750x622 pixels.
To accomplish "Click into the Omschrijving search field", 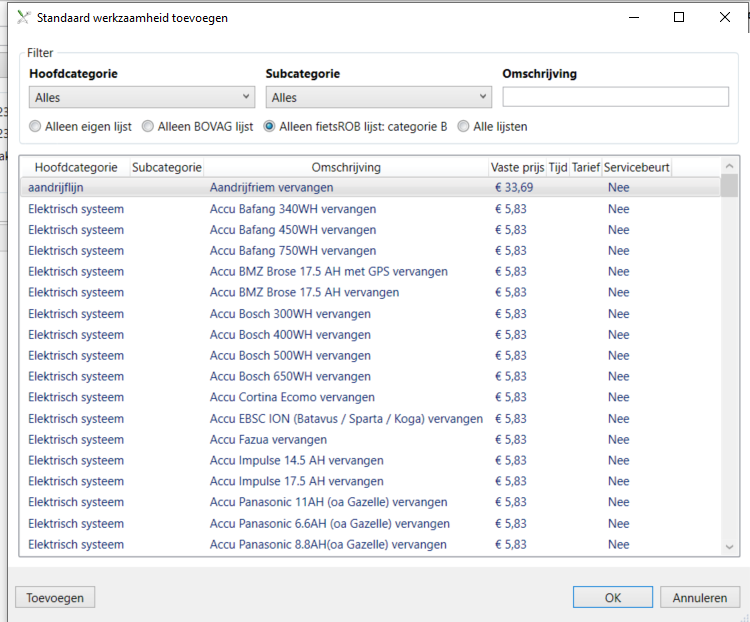I will (615, 97).
